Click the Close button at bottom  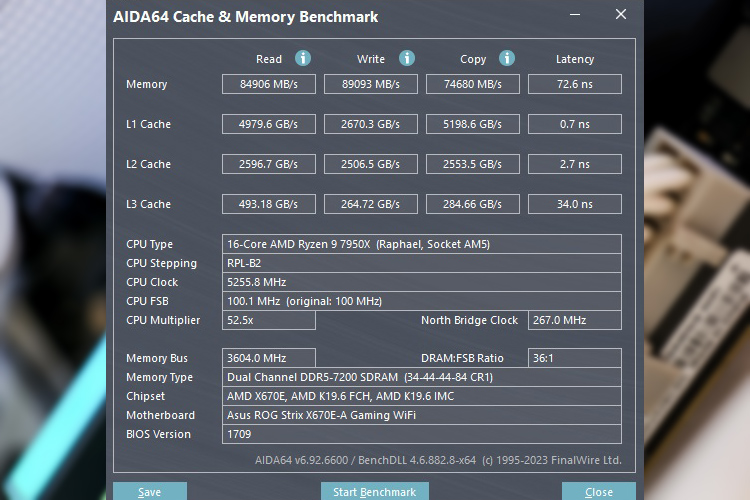(x=599, y=491)
